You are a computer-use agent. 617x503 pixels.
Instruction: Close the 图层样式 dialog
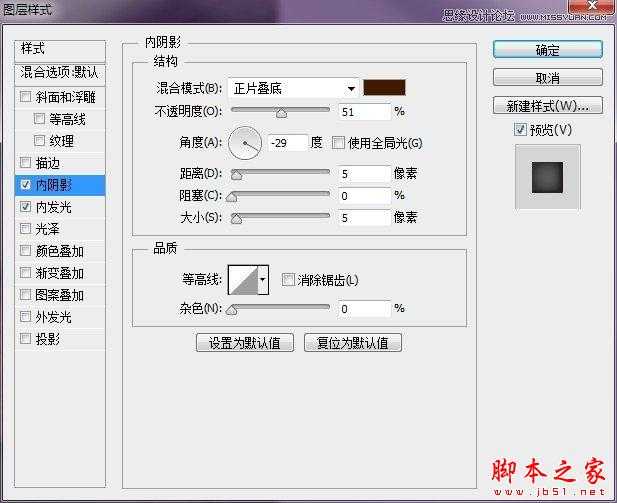point(592,5)
